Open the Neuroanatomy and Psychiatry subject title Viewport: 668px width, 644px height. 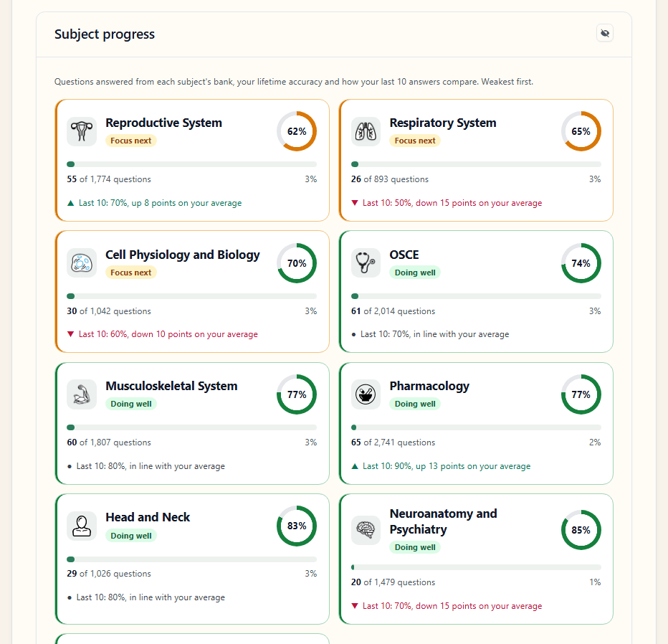[x=443, y=521]
